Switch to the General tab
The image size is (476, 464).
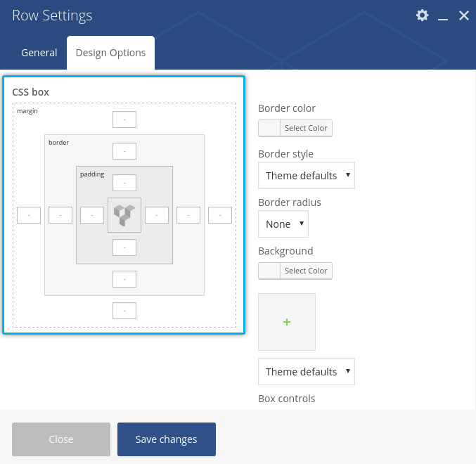[x=39, y=53]
